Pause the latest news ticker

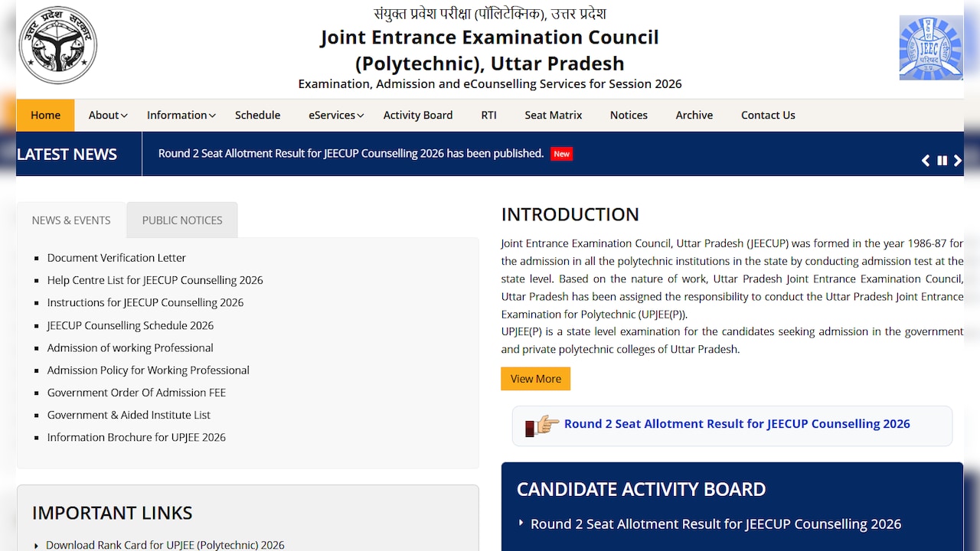[x=942, y=161]
